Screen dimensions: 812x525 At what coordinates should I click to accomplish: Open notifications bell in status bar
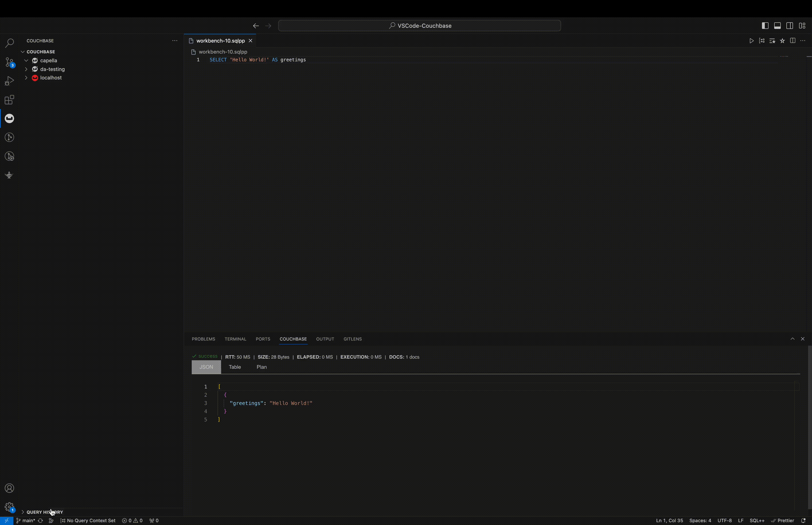(804, 521)
